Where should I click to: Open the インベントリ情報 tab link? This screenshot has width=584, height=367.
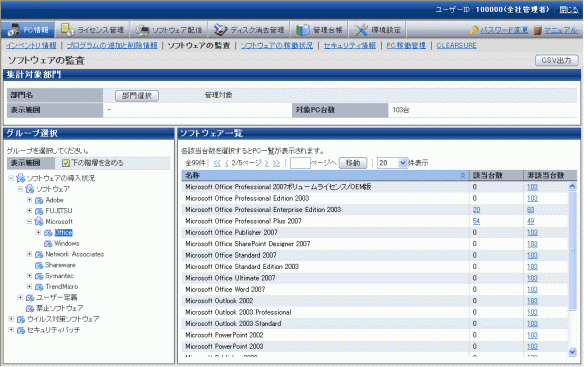31,45
